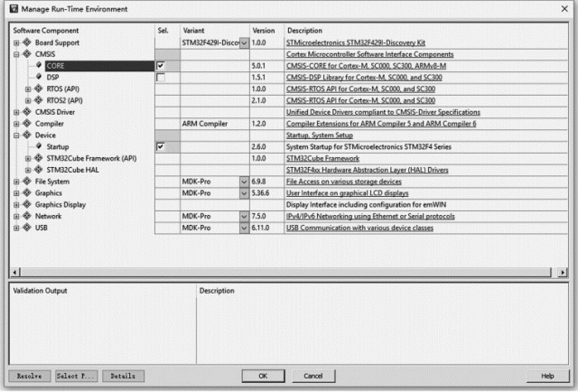This screenshot has height=392, width=578.
Task: Click the Software Component column header
Action: pos(46,30)
